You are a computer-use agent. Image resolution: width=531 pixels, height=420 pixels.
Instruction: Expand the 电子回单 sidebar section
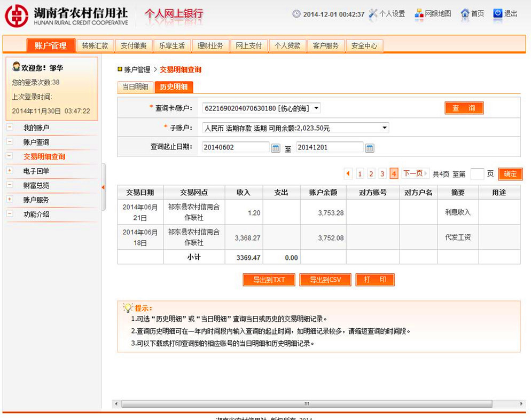[x=10, y=171]
